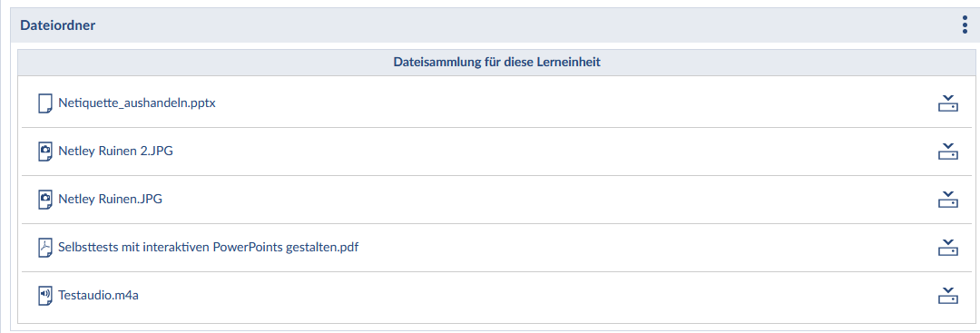980x333 pixels.
Task: Click the Dateisammlung für diese Lerneinheit header
Action: click(497, 63)
